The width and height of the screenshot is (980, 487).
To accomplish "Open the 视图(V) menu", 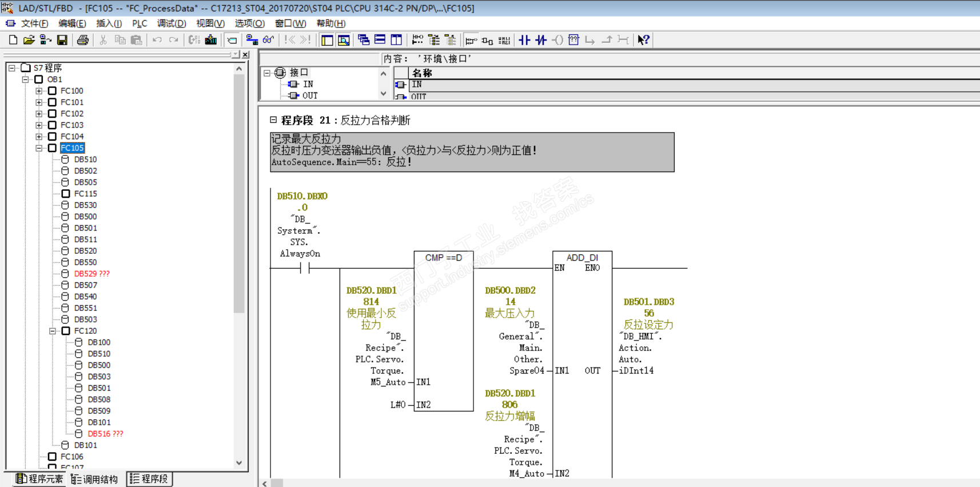I will click(210, 23).
